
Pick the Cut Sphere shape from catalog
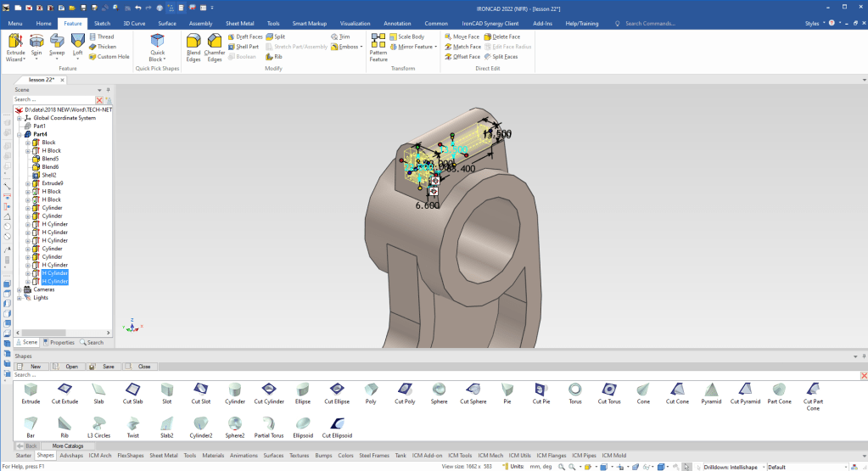[x=473, y=391]
